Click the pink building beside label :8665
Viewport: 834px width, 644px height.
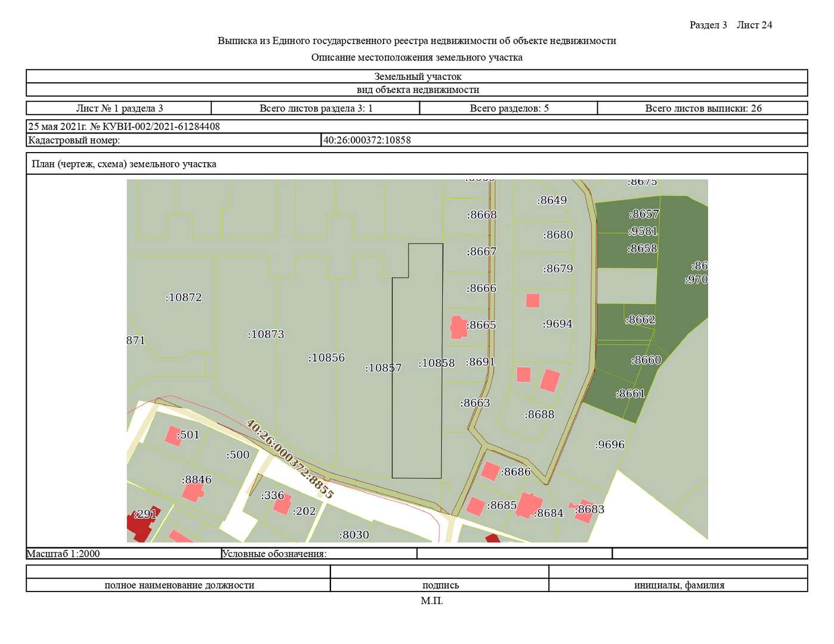[458, 327]
